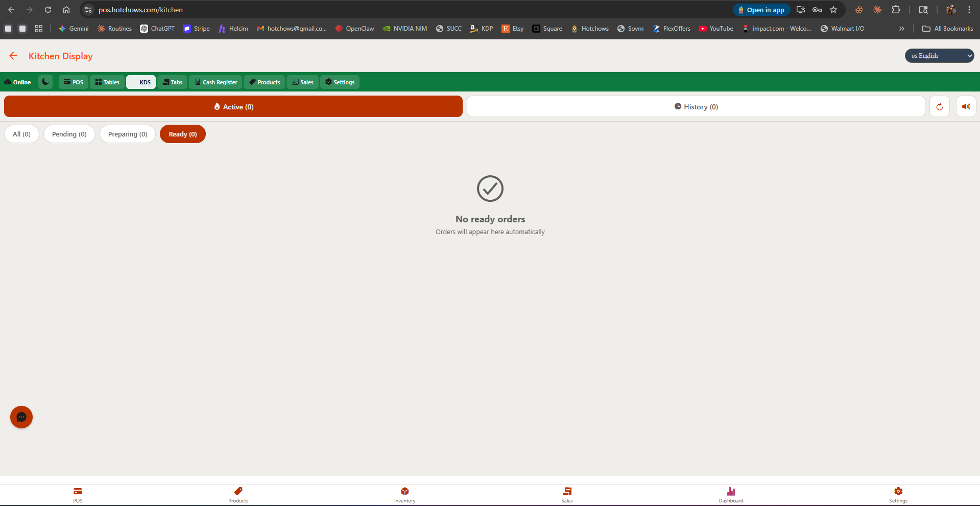
Task: Go back using the Kitchen Display arrow
Action: click(13, 56)
